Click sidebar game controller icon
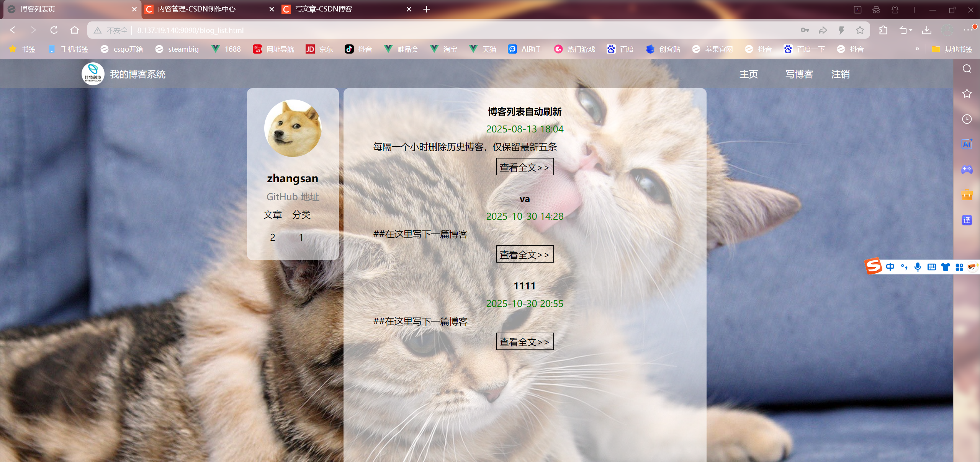Image resolution: width=980 pixels, height=462 pixels. [x=967, y=170]
